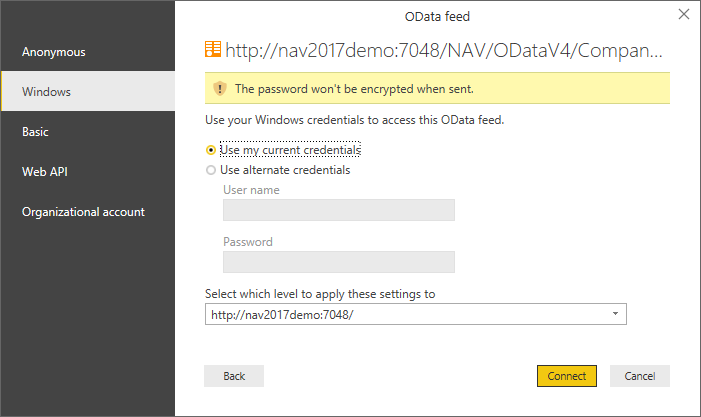
Task: Switch to Organizational account tab
Action: [83, 212]
